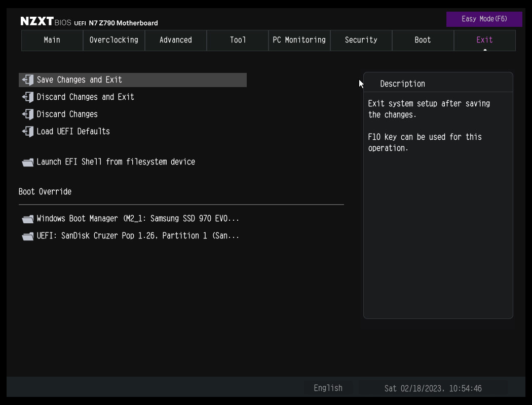The image size is (532, 405).
Task: Go to the Overclocking tab
Action: click(x=114, y=40)
